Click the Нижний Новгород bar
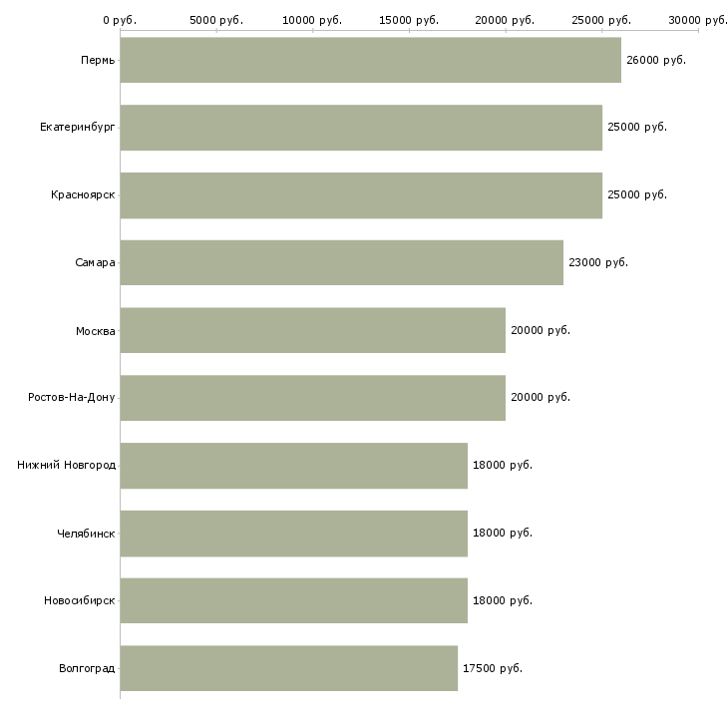Screen dimensions: 728x728 click(x=293, y=466)
